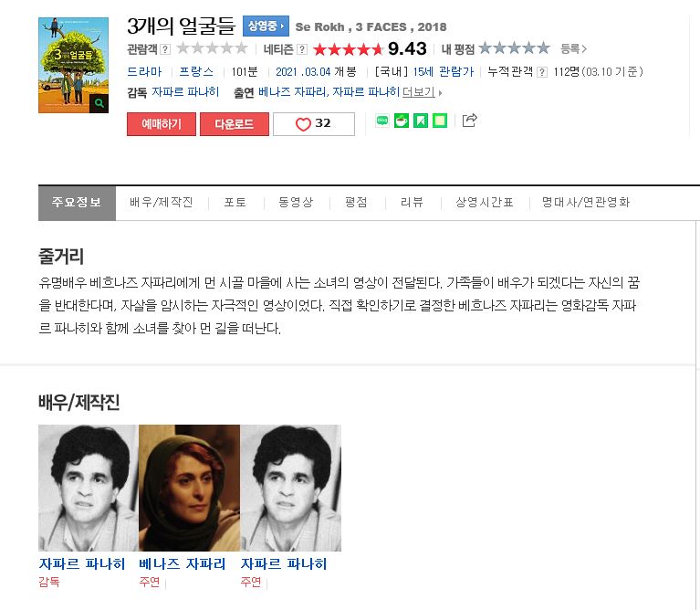
Task: Open the 드라마 genre link
Action: [x=144, y=72]
